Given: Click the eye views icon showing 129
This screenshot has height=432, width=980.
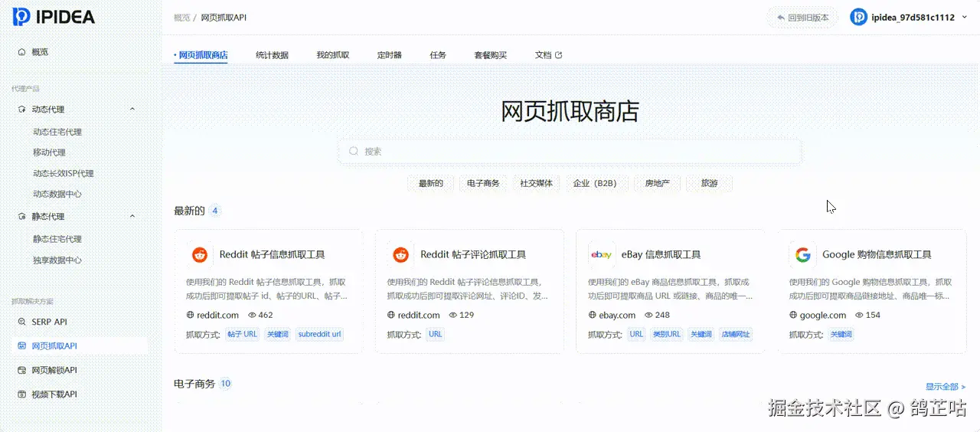Looking at the screenshot, I should tap(452, 315).
